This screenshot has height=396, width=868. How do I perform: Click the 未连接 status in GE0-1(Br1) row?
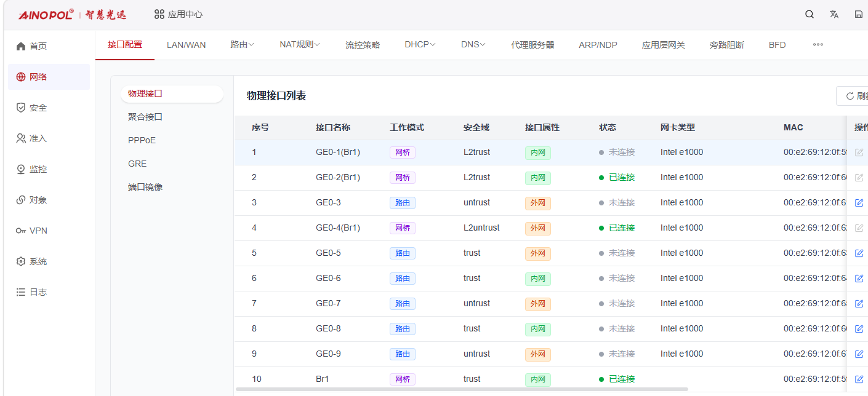click(617, 152)
